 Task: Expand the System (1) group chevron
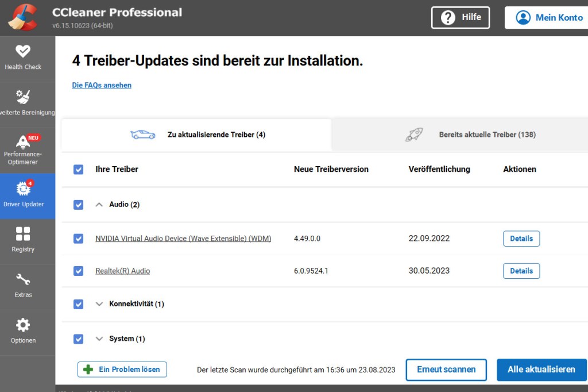99,339
